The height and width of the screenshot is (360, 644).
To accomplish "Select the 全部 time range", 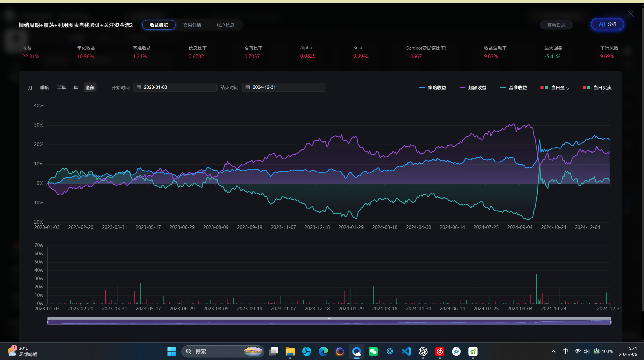I will pos(90,87).
